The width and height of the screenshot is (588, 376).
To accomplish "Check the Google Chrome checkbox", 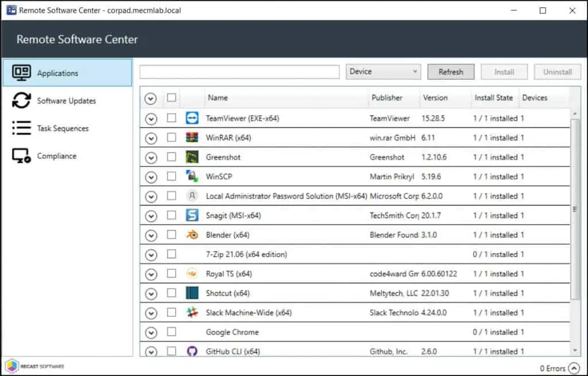I will (171, 331).
